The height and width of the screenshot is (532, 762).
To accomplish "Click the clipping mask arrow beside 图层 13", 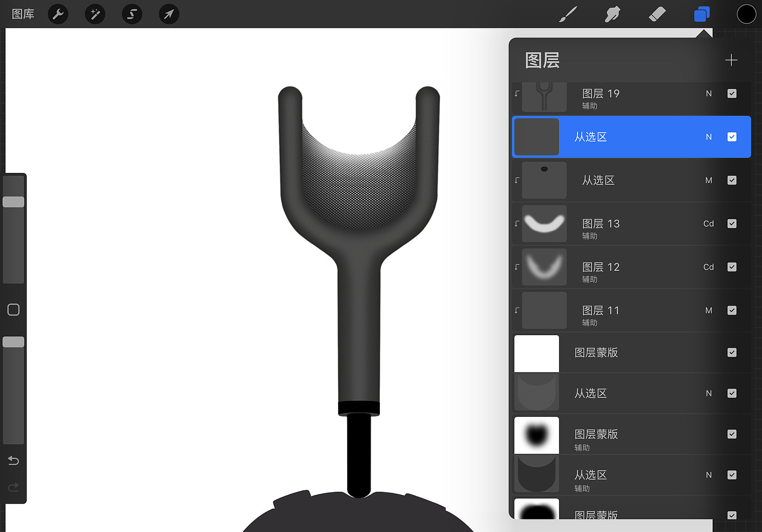I will 517,224.
